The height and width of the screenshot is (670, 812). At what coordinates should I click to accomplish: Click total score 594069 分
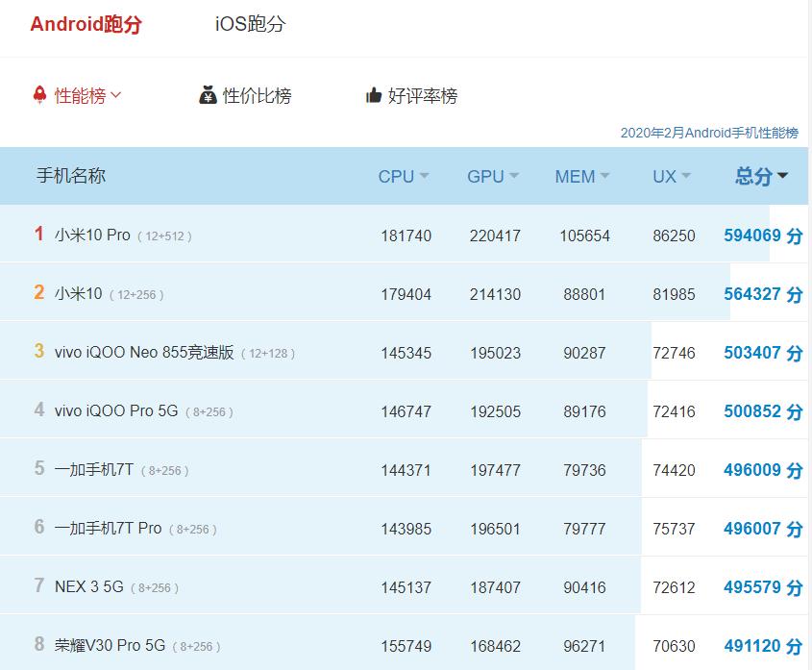[x=763, y=236]
